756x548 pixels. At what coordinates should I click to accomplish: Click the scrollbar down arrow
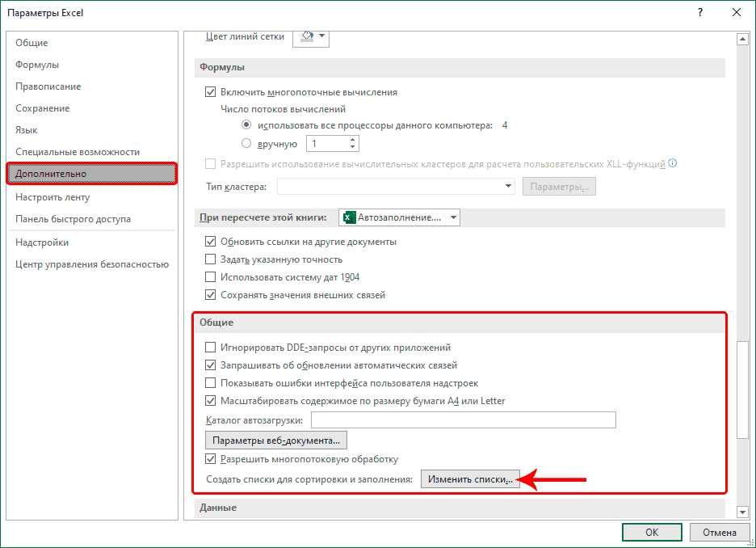click(x=742, y=512)
